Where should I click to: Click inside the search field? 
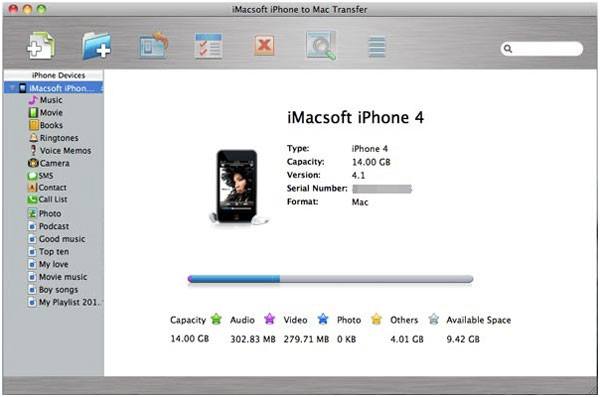(541, 49)
